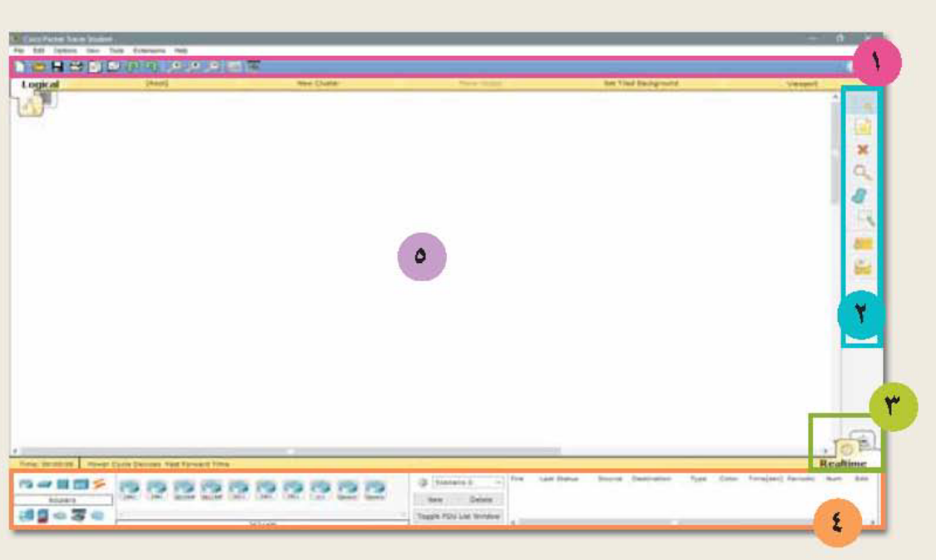Switch to the Logical workspace view

pos(40,84)
